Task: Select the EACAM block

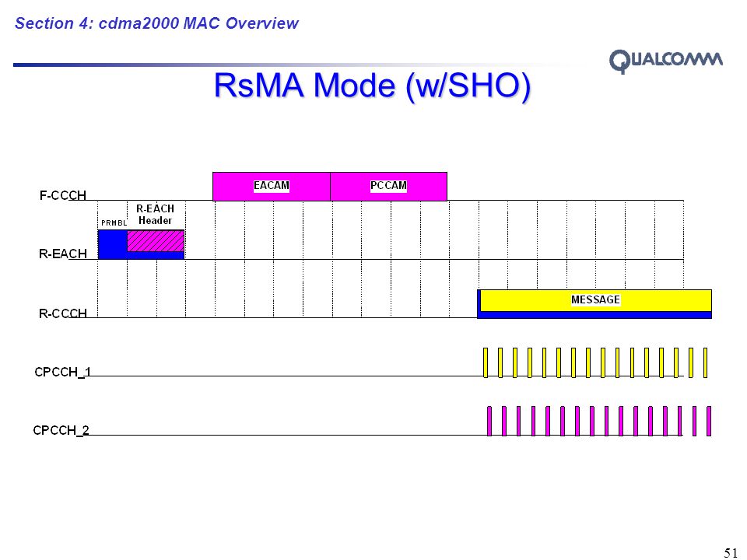Action: pos(271,186)
